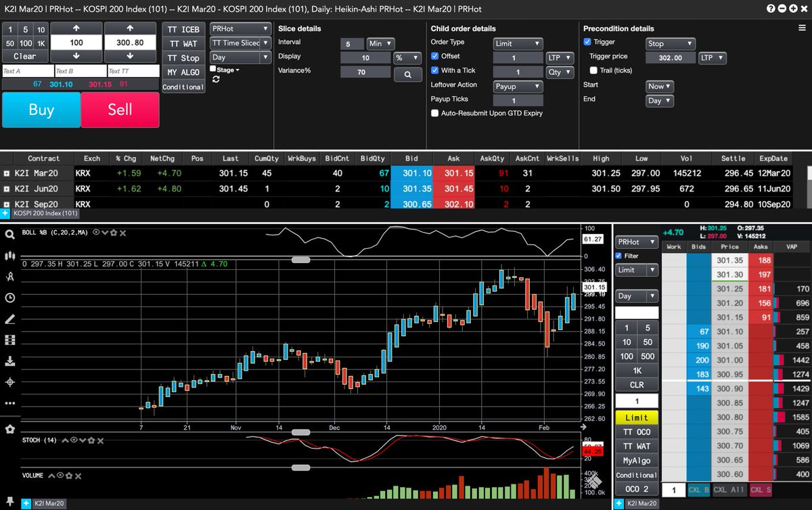This screenshot has width=812, height=510.
Task: Toggle the Stage checkbox
Action: 213,69
